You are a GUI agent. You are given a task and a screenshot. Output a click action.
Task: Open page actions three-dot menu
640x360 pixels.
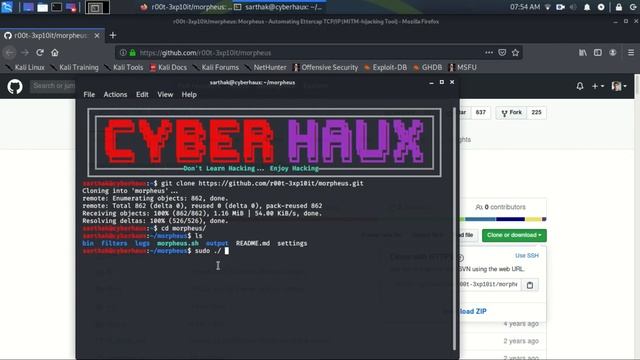(489, 53)
